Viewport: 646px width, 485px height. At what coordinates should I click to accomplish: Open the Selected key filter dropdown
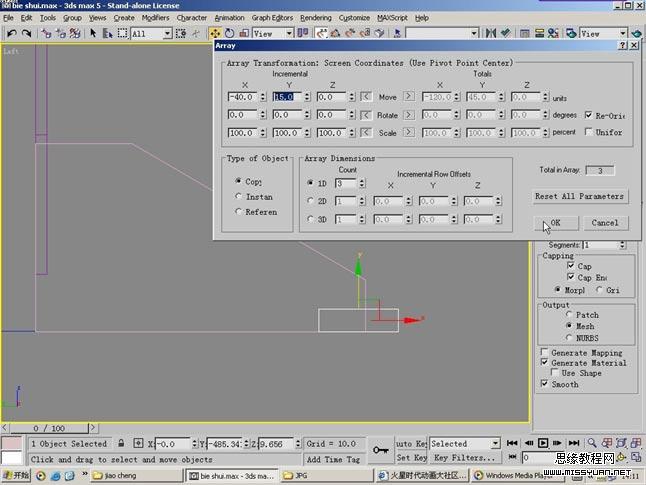point(495,443)
